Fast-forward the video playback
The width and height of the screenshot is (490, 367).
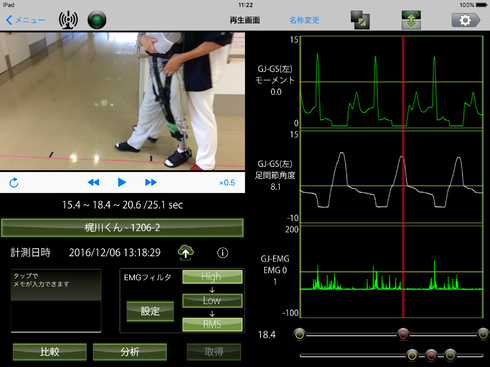(x=151, y=183)
